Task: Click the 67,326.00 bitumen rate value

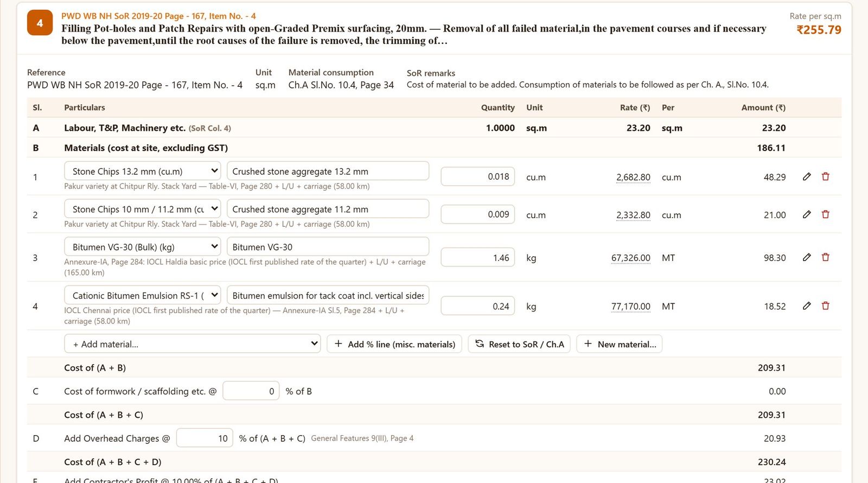Action: tap(631, 258)
